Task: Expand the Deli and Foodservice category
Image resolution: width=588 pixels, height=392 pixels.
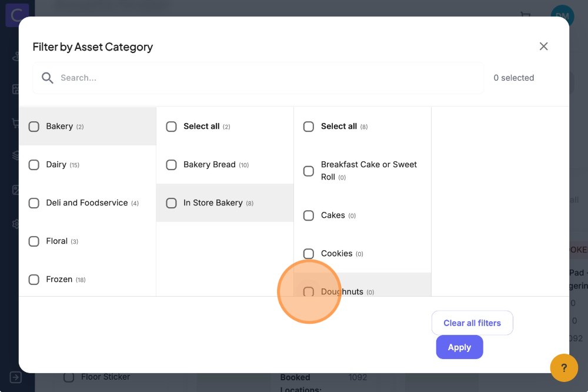Action: pos(87,203)
